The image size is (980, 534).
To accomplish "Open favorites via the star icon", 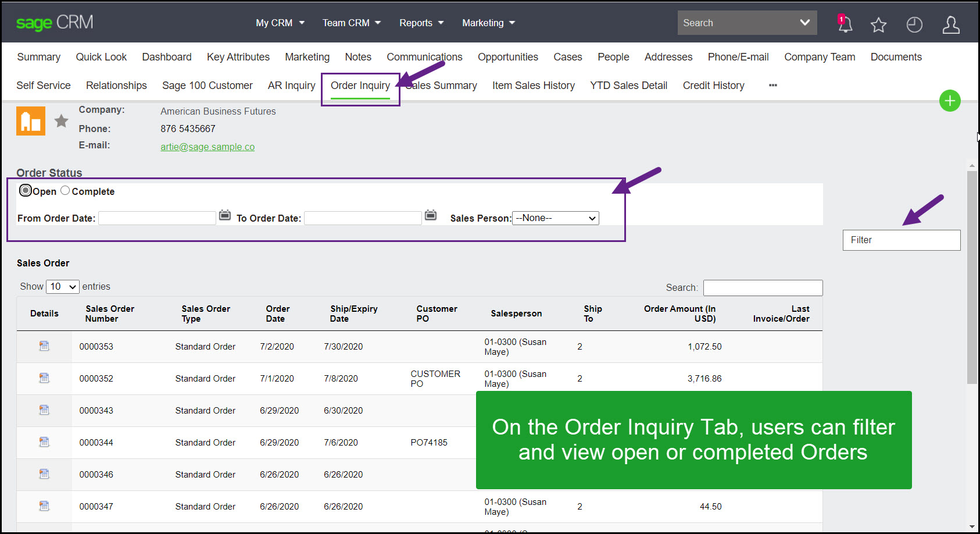I will tap(878, 24).
